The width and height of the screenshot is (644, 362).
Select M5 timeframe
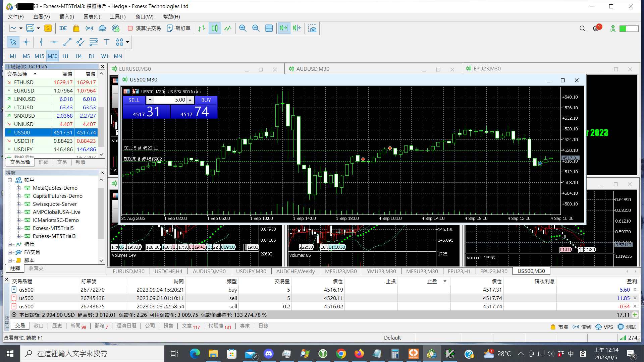coord(26,56)
